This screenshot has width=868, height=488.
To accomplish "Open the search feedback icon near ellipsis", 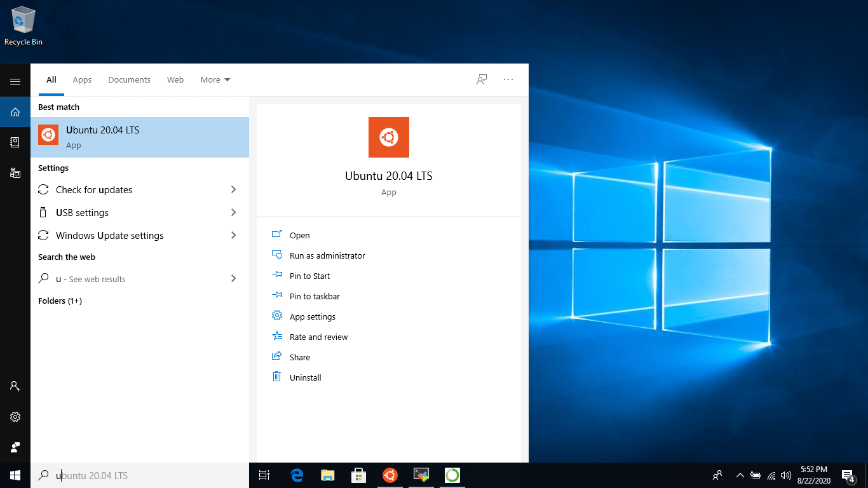I will tap(482, 79).
